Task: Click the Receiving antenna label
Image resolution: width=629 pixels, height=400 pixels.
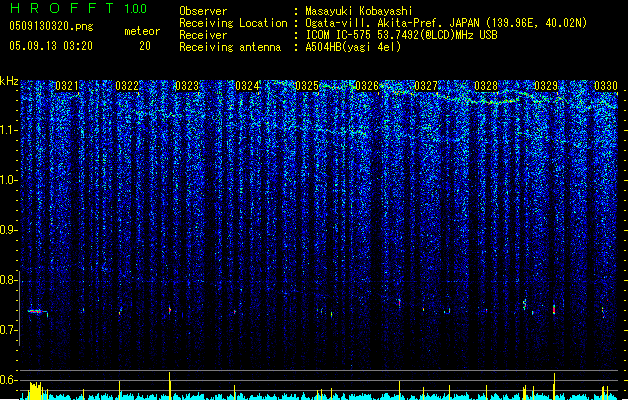Action: [230, 47]
